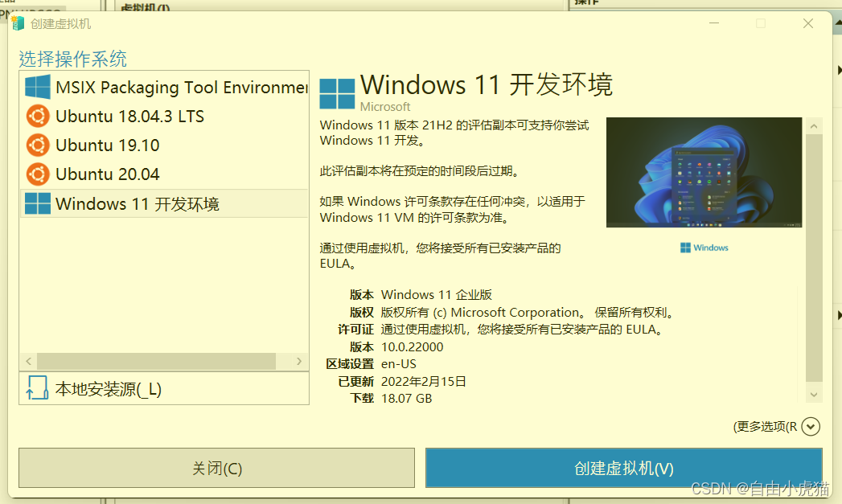Viewport: 842px width, 504px height.
Task: Click locale value en-US
Action: 398,364
